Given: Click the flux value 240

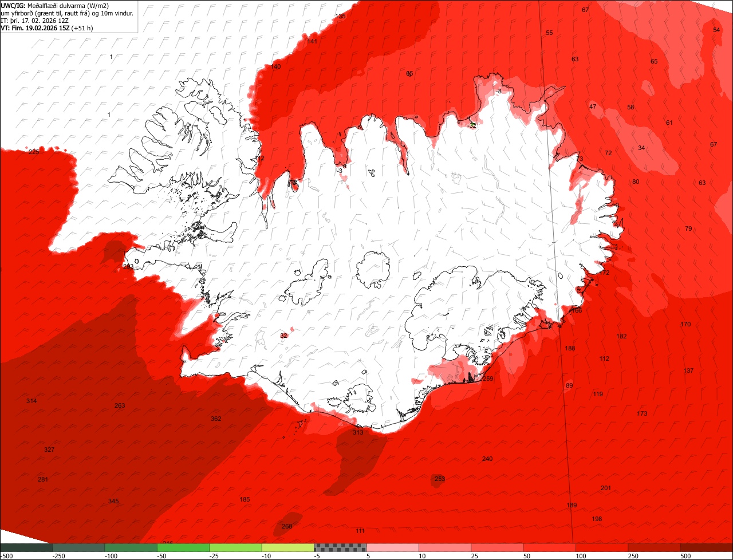Looking at the screenshot, I should (x=487, y=459).
